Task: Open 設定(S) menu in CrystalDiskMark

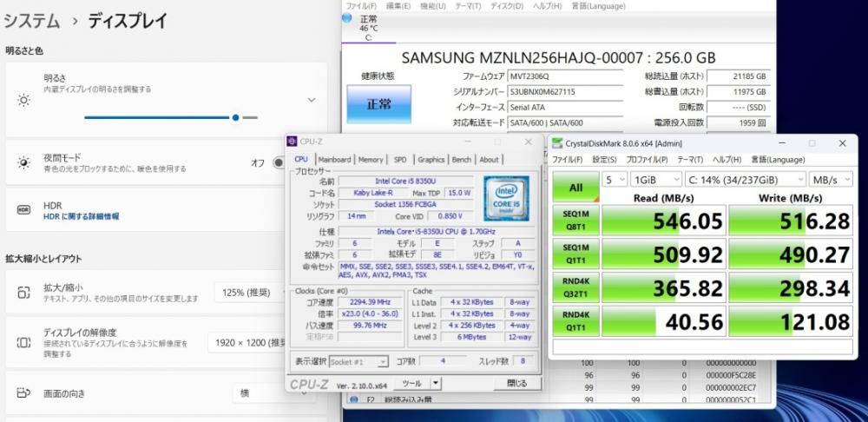Action: [x=604, y=160]
